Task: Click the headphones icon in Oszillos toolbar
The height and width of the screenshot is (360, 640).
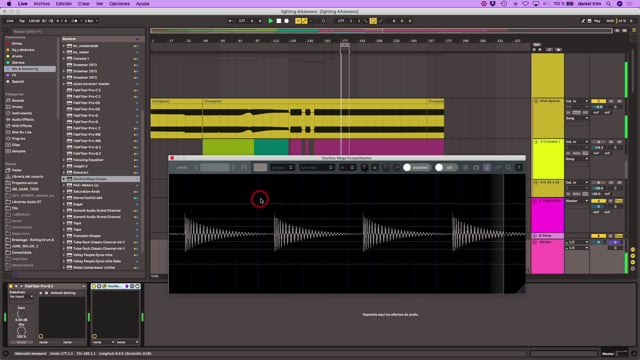Action: pyautogui.click(x=476, y=167)
